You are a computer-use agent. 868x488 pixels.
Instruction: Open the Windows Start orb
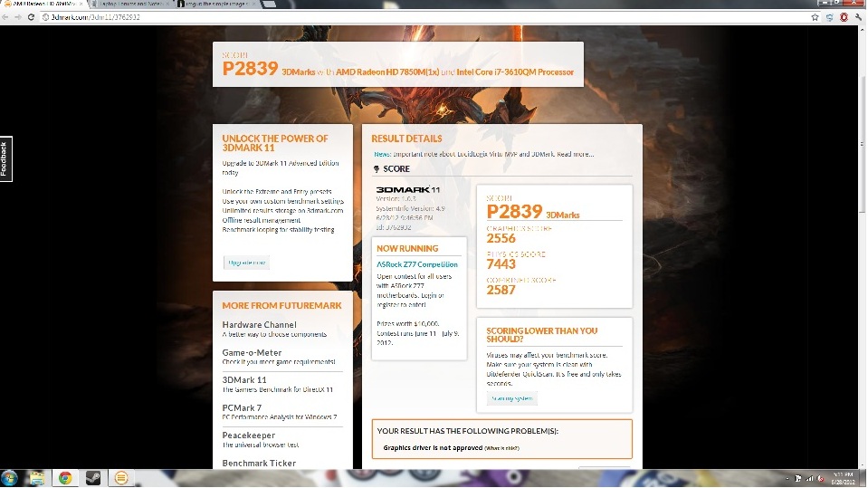tap(9, 477)
